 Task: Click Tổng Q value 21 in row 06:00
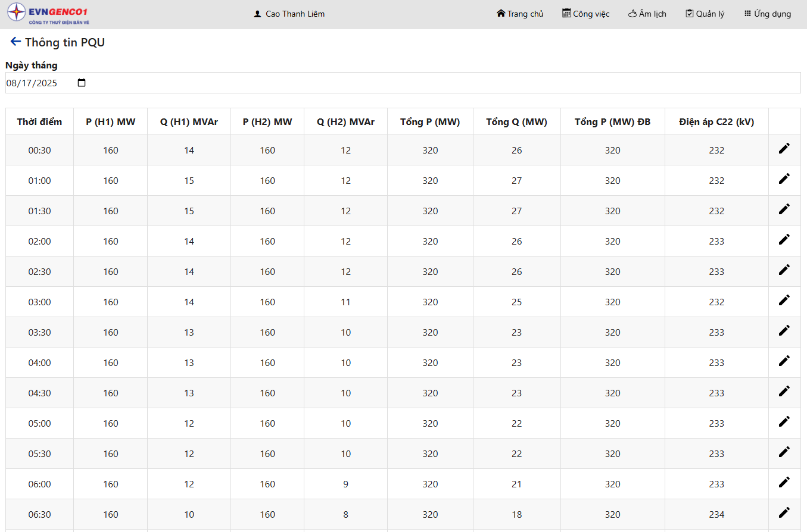pyautogui.click(x=516, y=484)
